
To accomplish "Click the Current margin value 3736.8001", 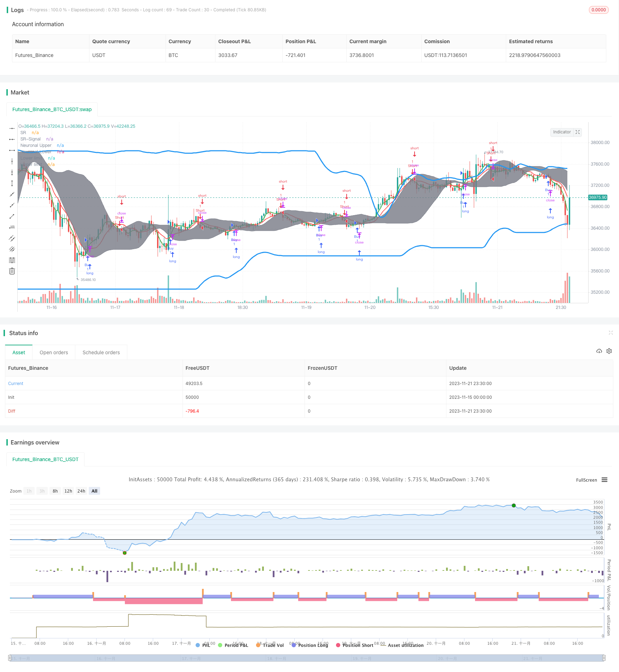I will [x=361, y=55].
